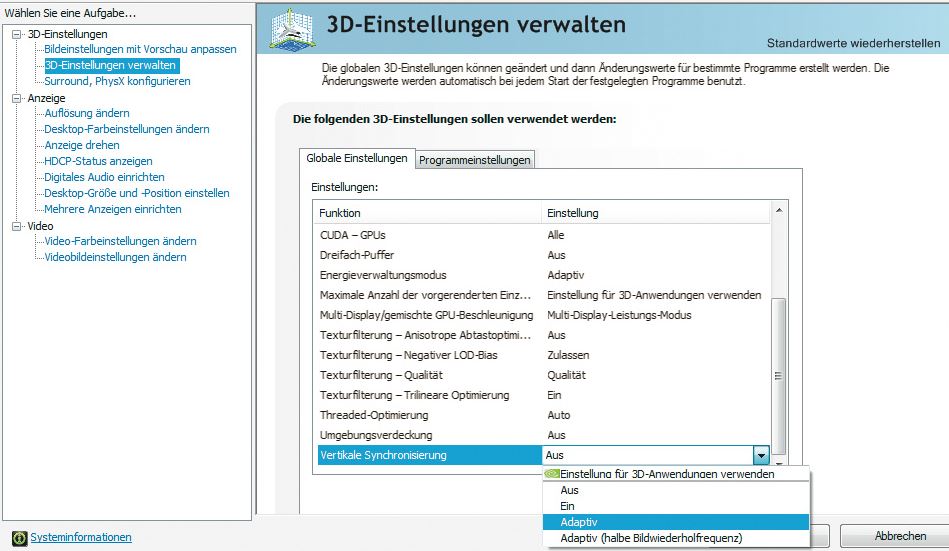Screen dimensions: 949x551
Task: Select the Vertikale Synchronisierung row label
Action: pyautogui.click(x=383, y=455)
